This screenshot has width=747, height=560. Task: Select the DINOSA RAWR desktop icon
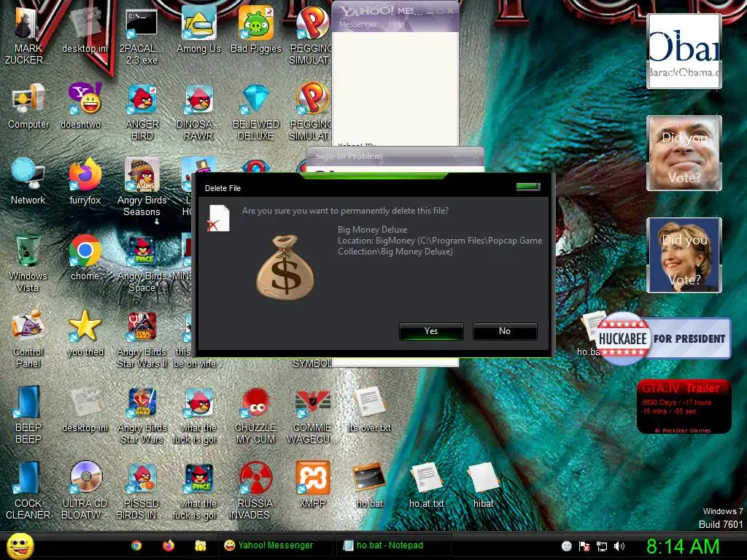click(x=198, y=112)
